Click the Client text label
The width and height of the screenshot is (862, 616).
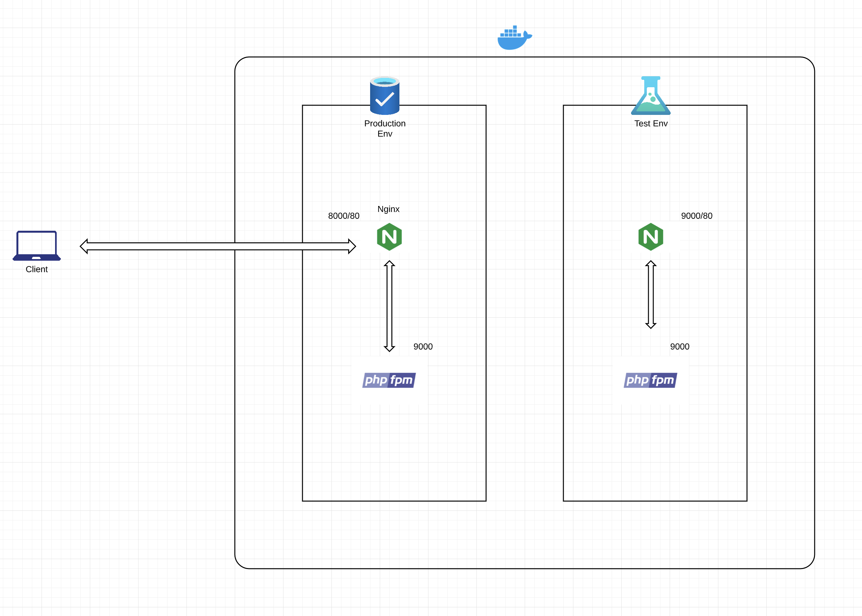click(37, 269)
